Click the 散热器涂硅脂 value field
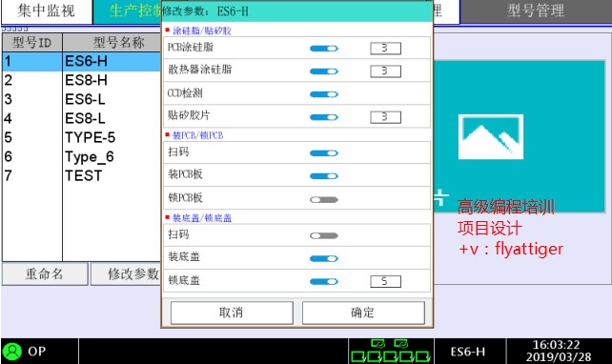 [x=385, y=71]
